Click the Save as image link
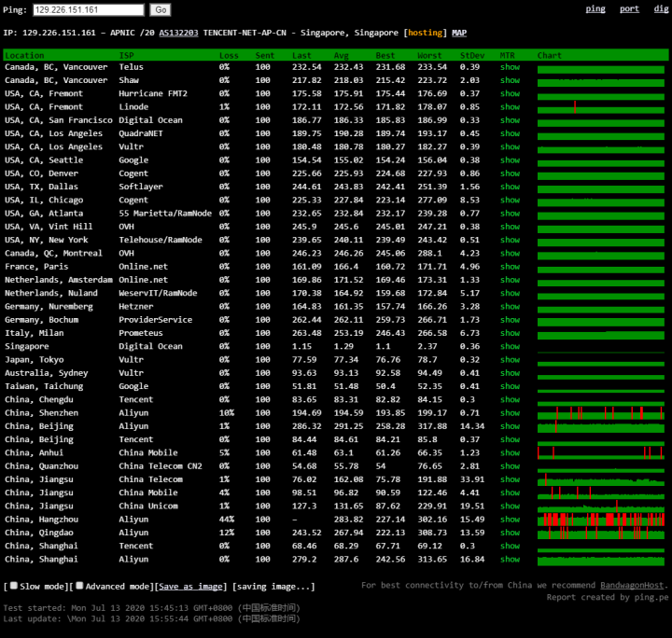 click(x=191, y=587)
